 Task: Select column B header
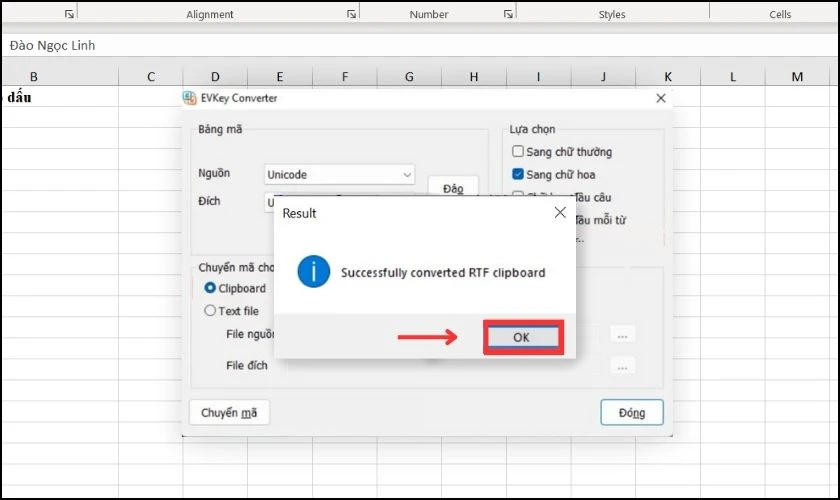coord(34,77)
